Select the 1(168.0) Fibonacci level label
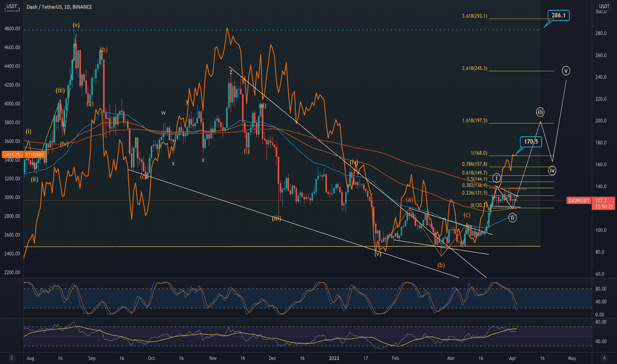617x364 pixels. click(x=479, y=153)
